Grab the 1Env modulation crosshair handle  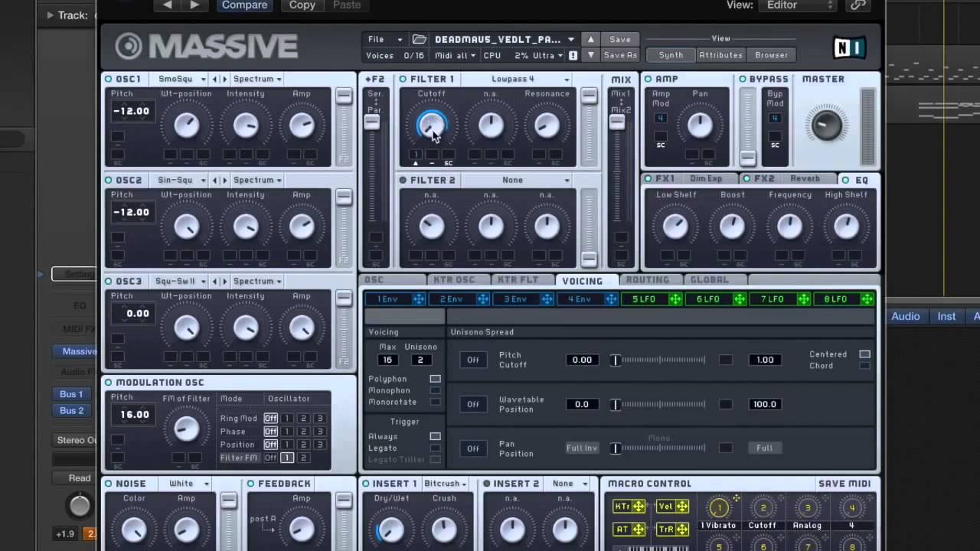[x=419, y=299]
